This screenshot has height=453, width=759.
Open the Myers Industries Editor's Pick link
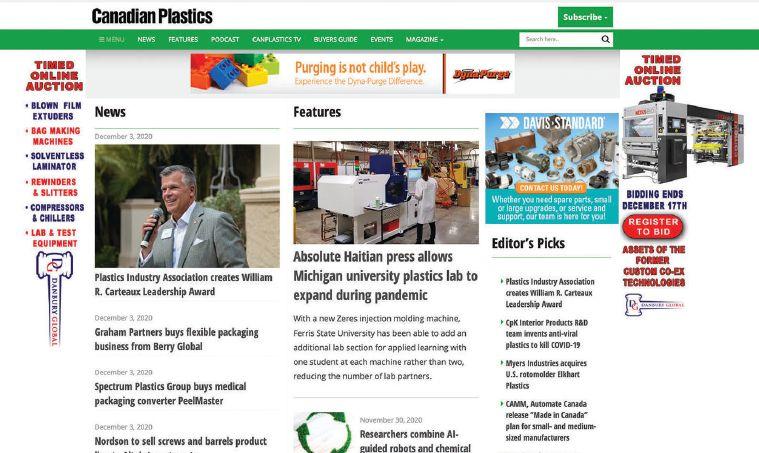pyautogui.click(x=546, y=374)
